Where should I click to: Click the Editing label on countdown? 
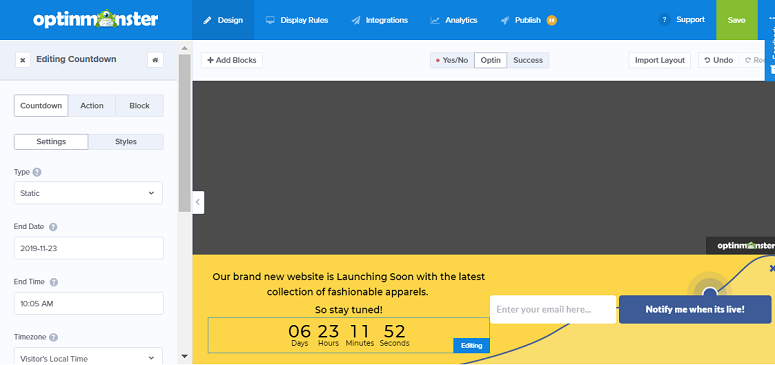(471, 345)
